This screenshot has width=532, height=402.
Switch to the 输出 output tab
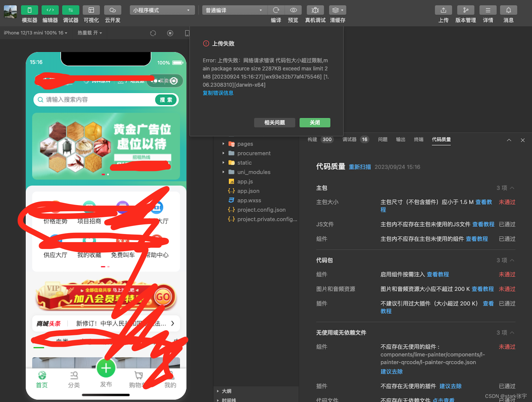coord(400,140)
